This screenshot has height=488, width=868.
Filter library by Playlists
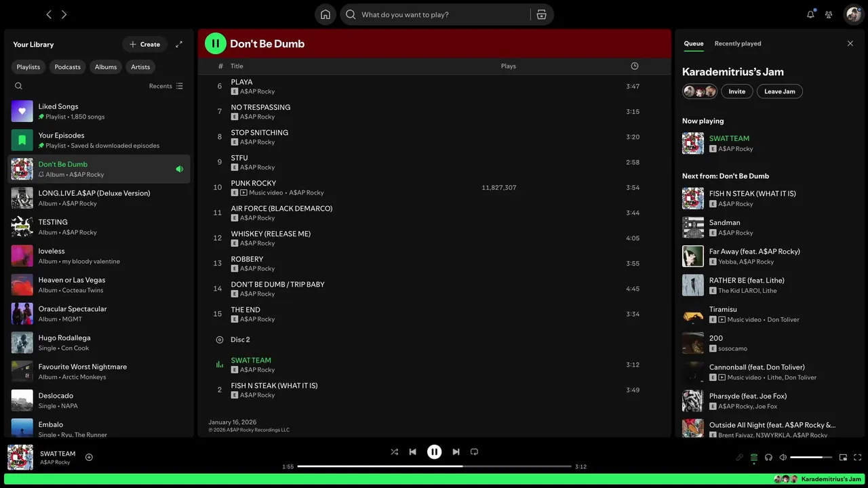coord(28,66)
